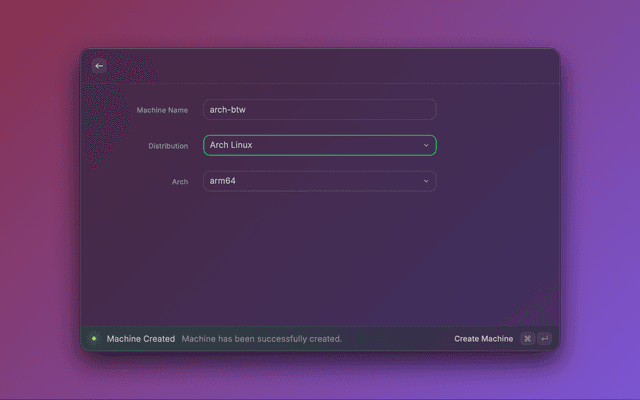640x400 pixels.
Task: Click the Machine Created notification title
Action: point(141,339)
